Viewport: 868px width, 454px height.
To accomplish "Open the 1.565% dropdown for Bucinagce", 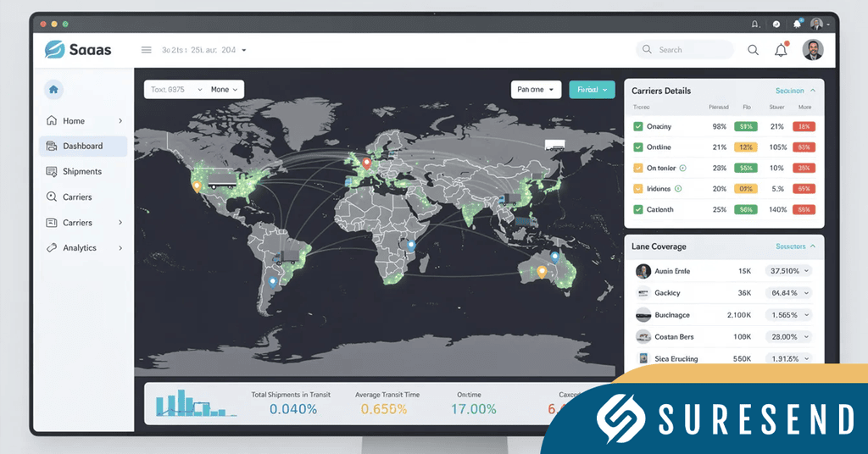I will point(789,314).
